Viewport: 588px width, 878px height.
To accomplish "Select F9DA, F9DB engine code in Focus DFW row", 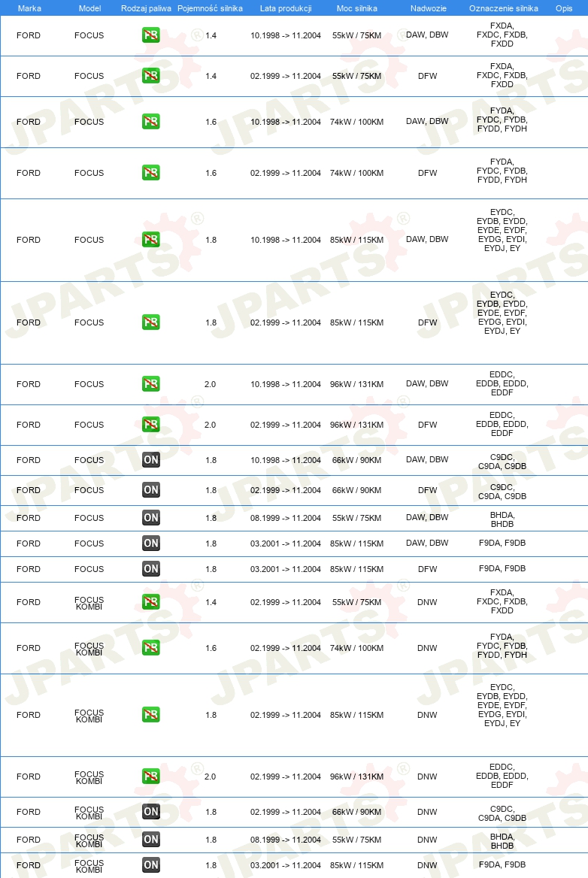I will [x=502, y=568].
